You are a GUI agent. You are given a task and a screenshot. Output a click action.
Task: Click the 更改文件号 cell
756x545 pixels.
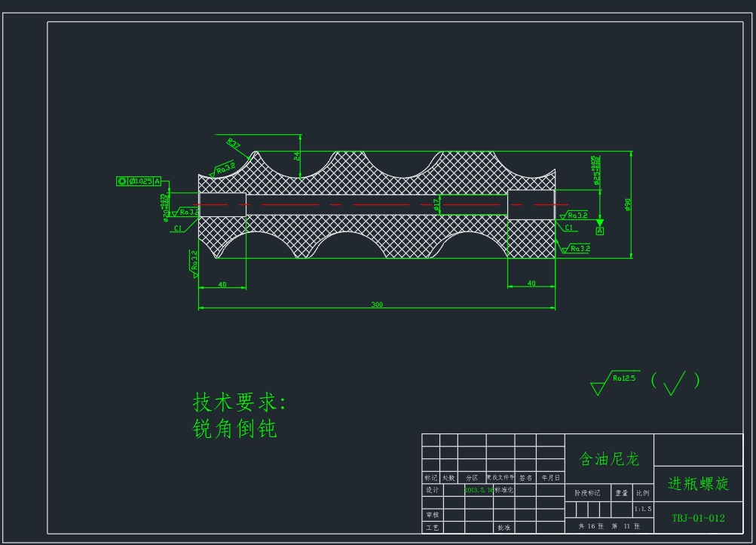click(500, 477)
